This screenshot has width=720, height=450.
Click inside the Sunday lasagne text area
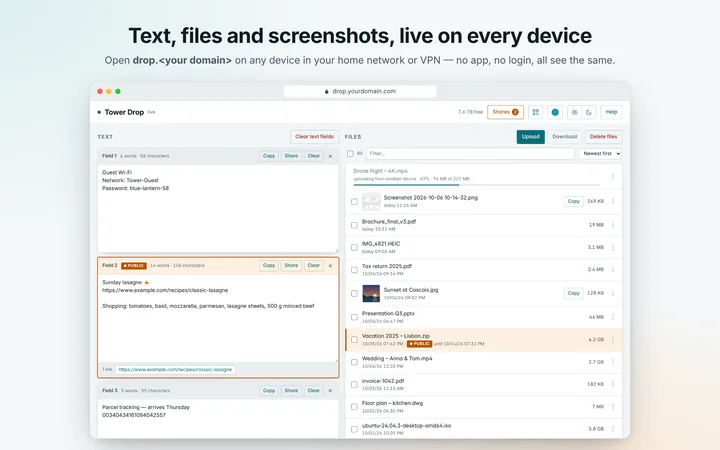[x=218, y=318]
